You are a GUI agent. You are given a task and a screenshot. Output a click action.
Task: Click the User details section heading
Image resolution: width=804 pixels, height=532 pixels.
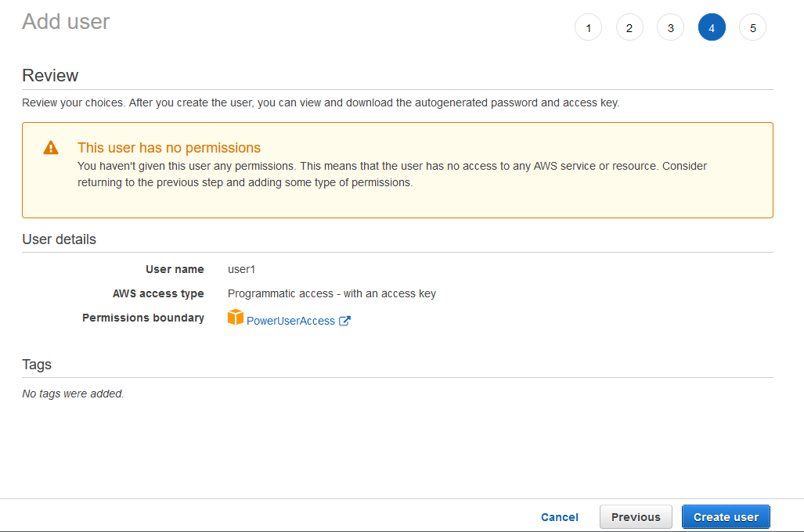[59, 239]
